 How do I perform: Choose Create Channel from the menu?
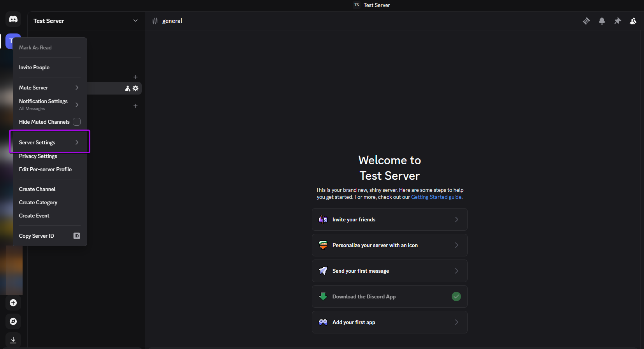[x=37, y=189]
